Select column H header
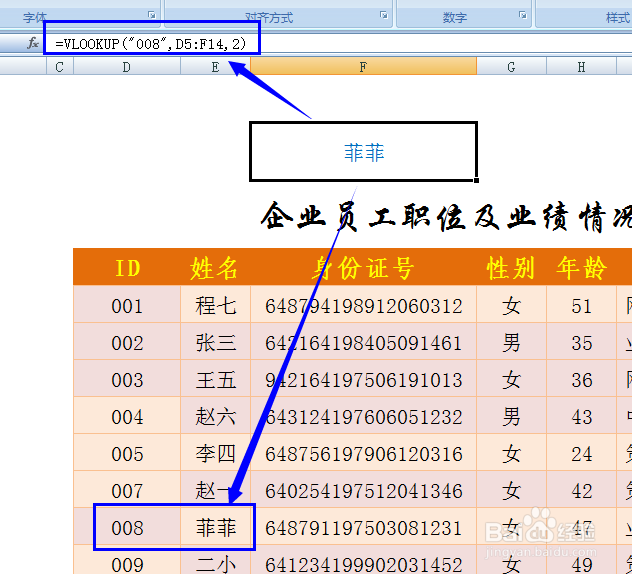Image resolution: width=632 pixels, height=574 pixels. 581,67
